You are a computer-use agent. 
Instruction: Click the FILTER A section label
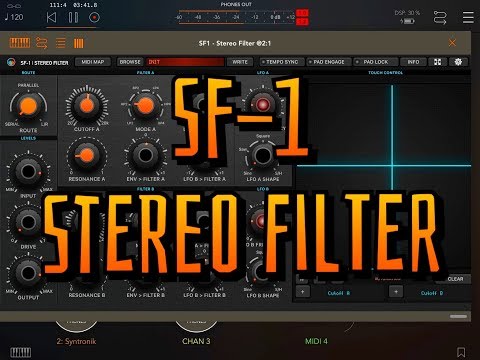pyautogui.click(x=145, y=72)
